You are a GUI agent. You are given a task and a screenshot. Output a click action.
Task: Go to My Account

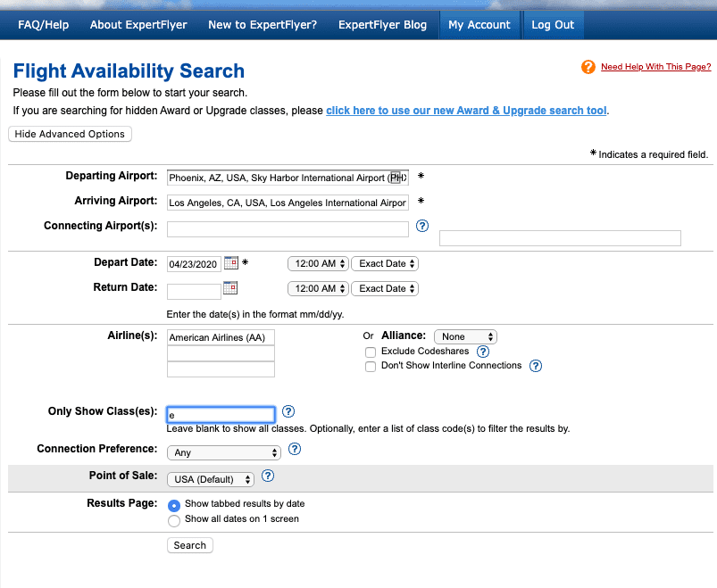tap(479, 25)
